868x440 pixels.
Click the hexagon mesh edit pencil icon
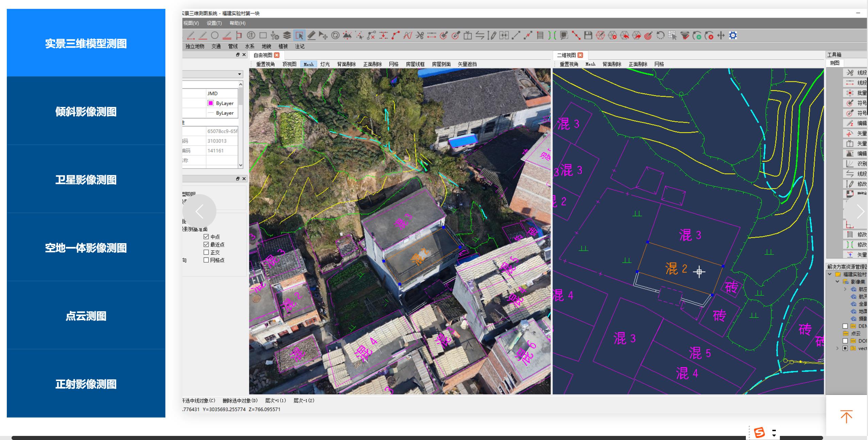[x=600, y=35]
